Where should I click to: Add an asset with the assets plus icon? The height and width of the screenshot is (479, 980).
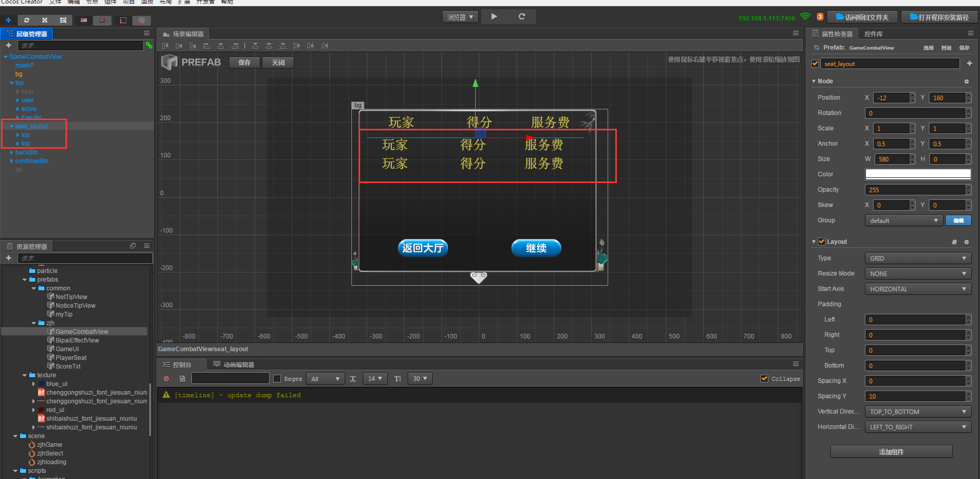pos(8,258)
